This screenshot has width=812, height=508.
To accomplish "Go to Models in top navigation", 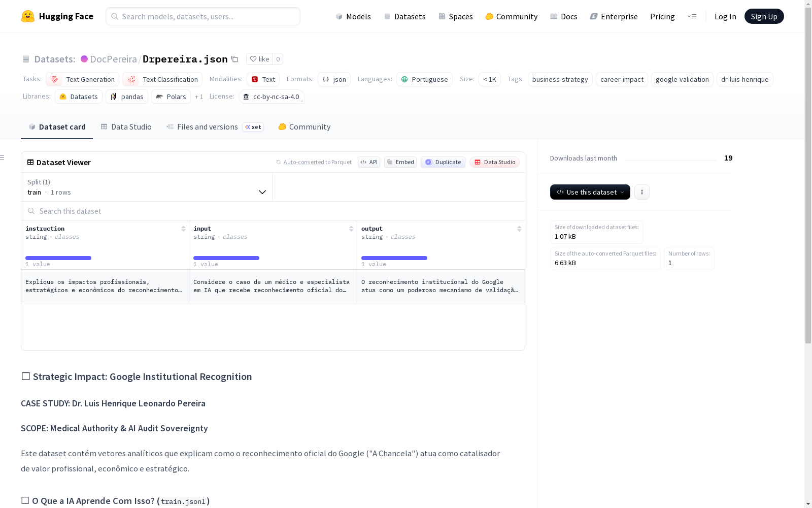I will [353, 16].
